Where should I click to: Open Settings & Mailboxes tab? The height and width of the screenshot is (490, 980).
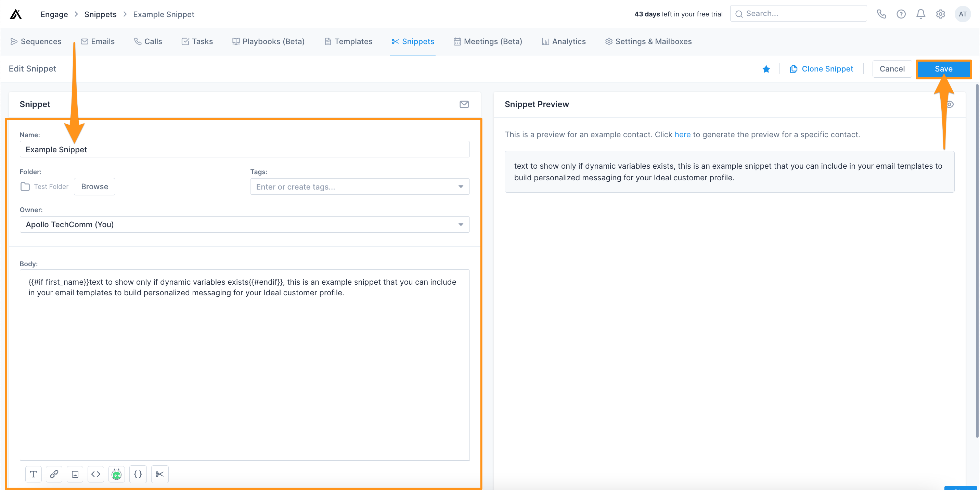tap(648, 41)
